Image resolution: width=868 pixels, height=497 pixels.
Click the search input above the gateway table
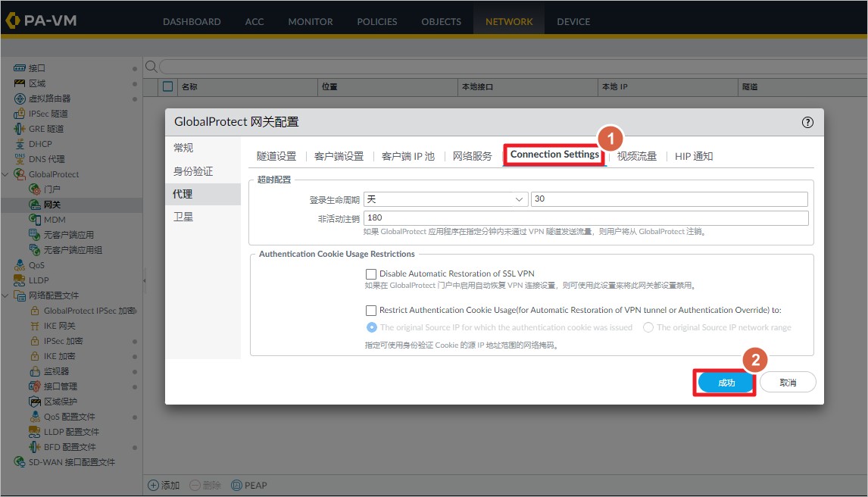[514, 67]
